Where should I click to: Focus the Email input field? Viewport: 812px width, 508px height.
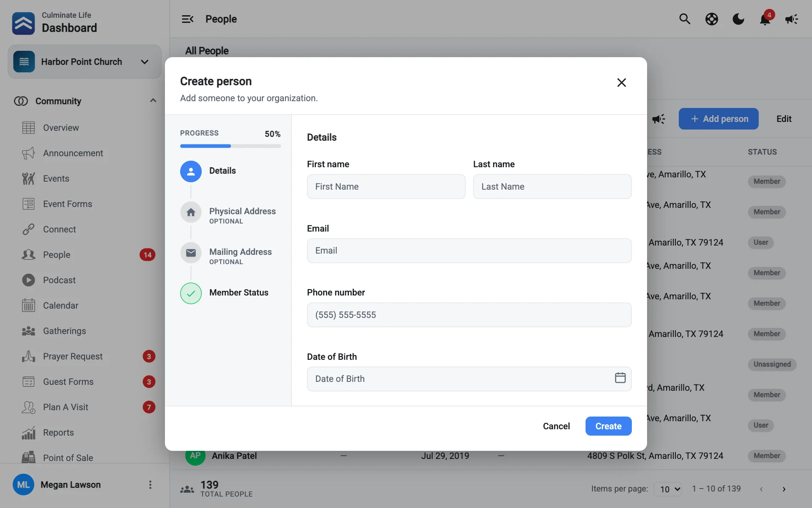(469, 251)
